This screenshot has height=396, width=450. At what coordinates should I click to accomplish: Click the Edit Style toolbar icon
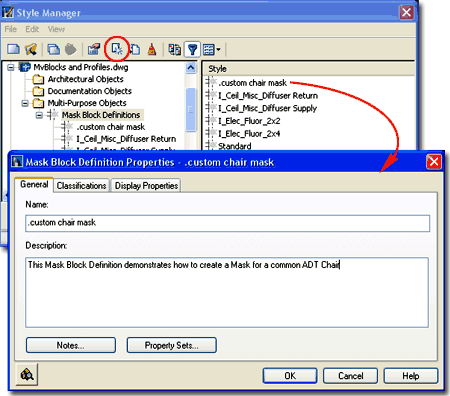point(94,49)
